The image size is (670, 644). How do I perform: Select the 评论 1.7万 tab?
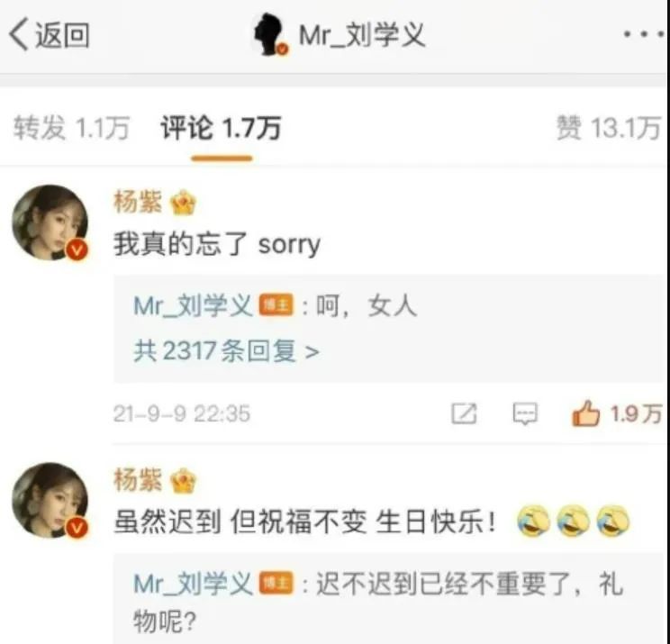pos(221,127)
